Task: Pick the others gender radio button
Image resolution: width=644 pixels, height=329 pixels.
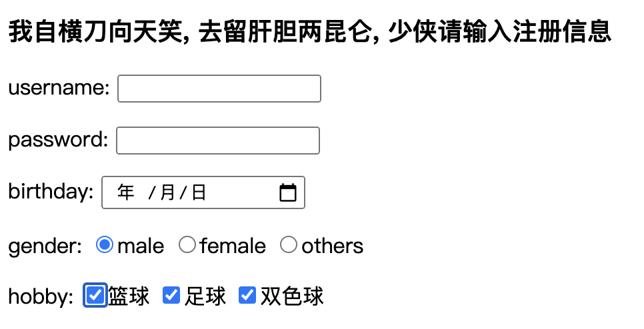Action: [x=289, y=245]
